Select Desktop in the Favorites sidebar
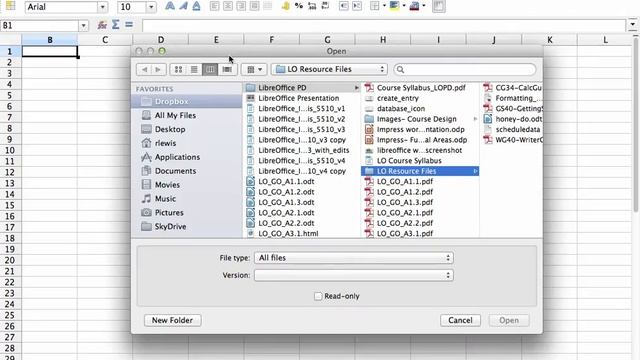 pyautogui.click(x=187, y=129)
